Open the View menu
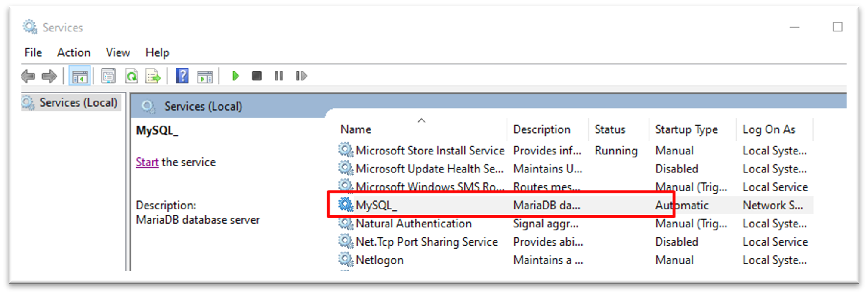 (x=117, y=52)
